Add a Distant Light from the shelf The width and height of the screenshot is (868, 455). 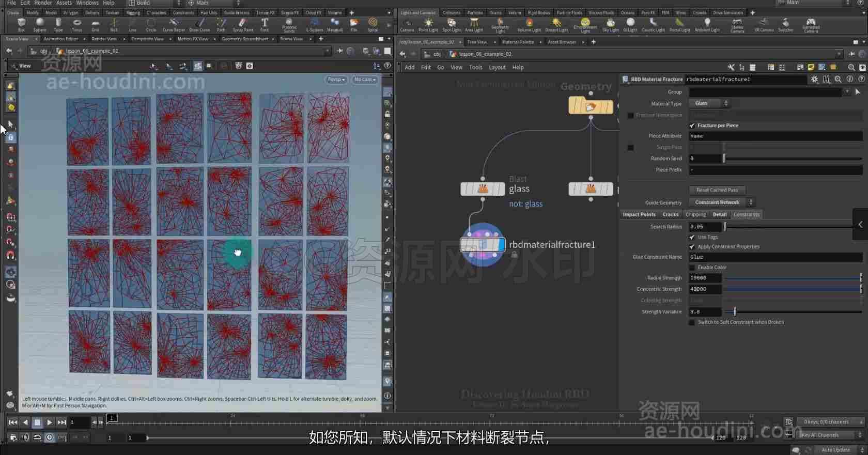point(556,25)
